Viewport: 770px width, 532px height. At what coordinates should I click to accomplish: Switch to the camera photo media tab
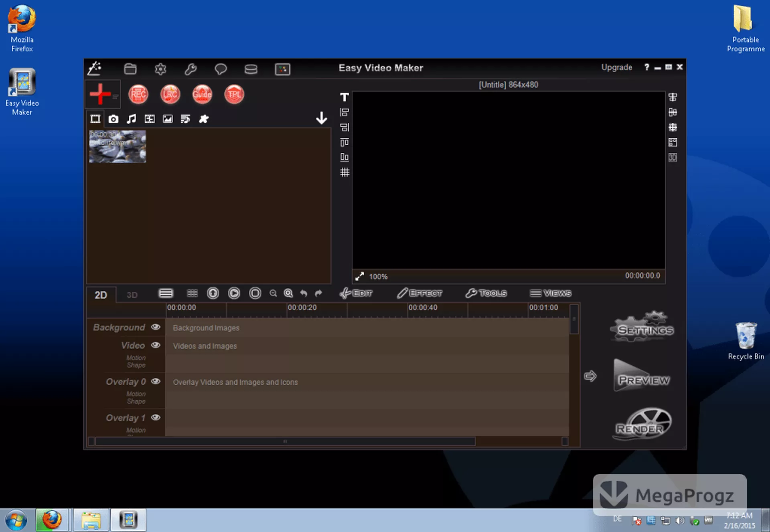pos(113,119)
